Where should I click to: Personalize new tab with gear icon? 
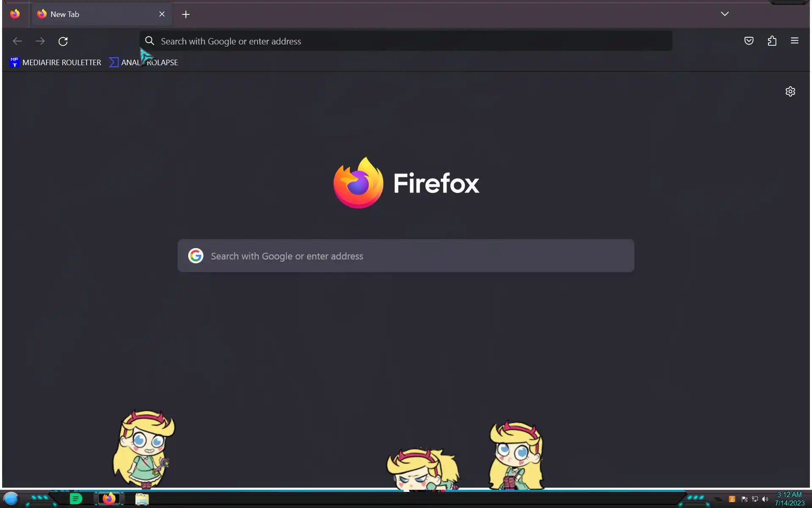tap(790, 91)
